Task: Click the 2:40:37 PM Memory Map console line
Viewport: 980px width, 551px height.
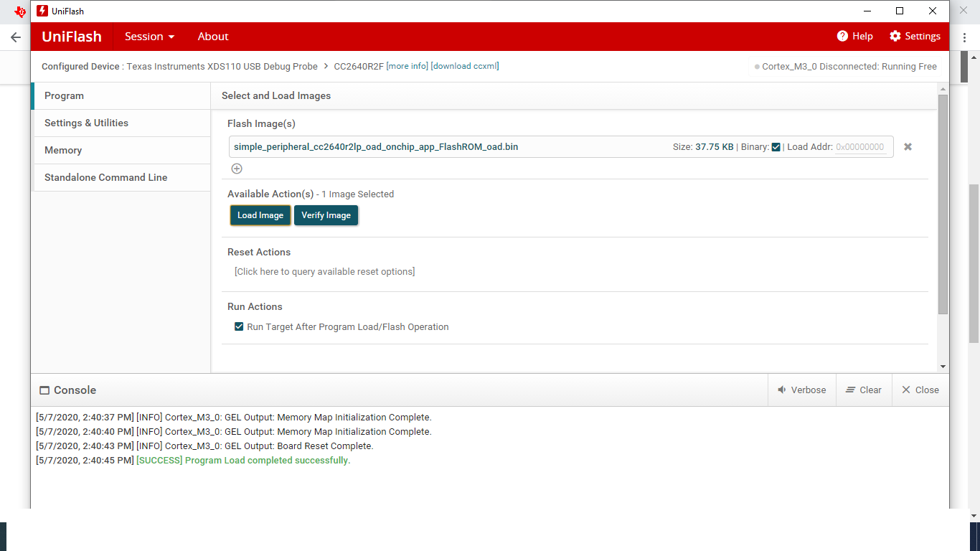Action: [x=234, y=418]
